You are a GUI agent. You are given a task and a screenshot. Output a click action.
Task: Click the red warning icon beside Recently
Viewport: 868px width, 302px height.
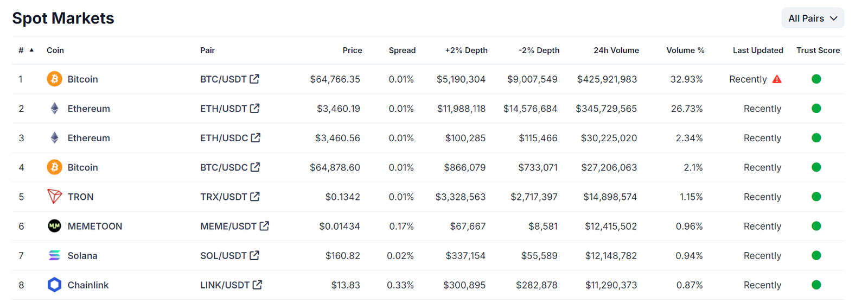tap(777, 79)
